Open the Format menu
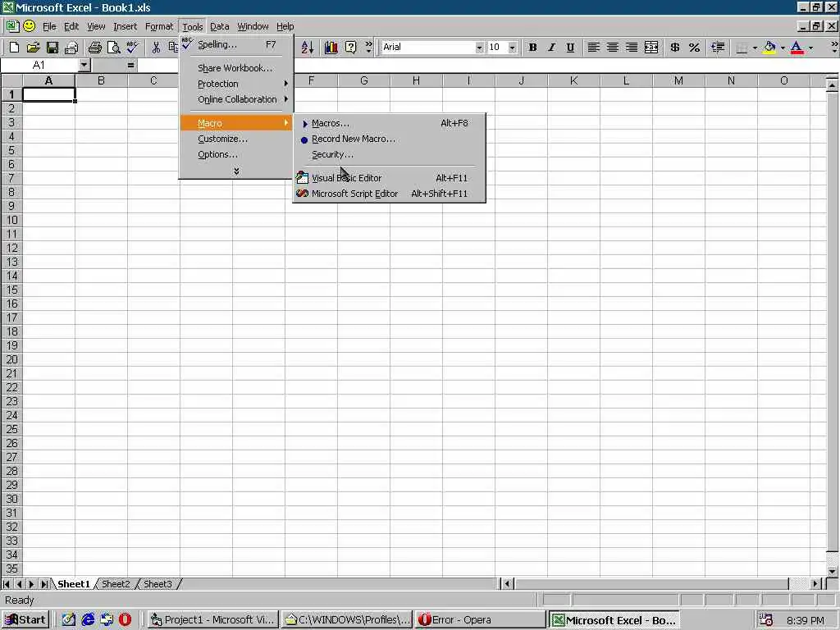 pyautogui.click(x=159, y=26)
